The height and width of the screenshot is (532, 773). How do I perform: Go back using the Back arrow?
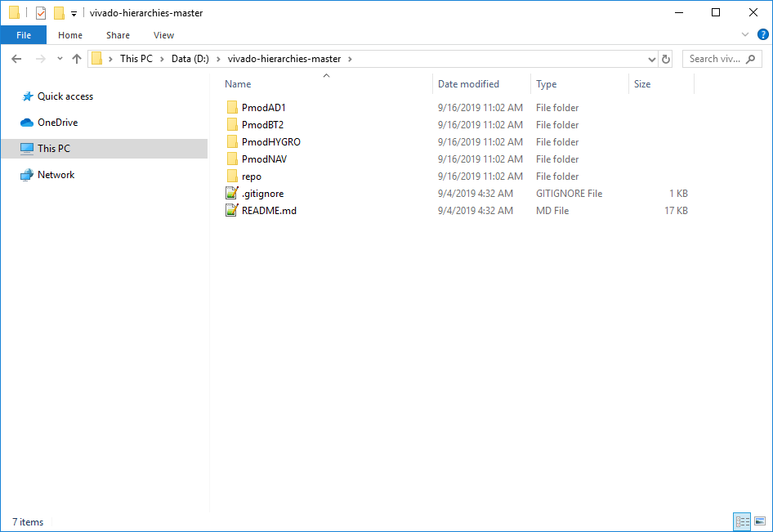(16, 59)
